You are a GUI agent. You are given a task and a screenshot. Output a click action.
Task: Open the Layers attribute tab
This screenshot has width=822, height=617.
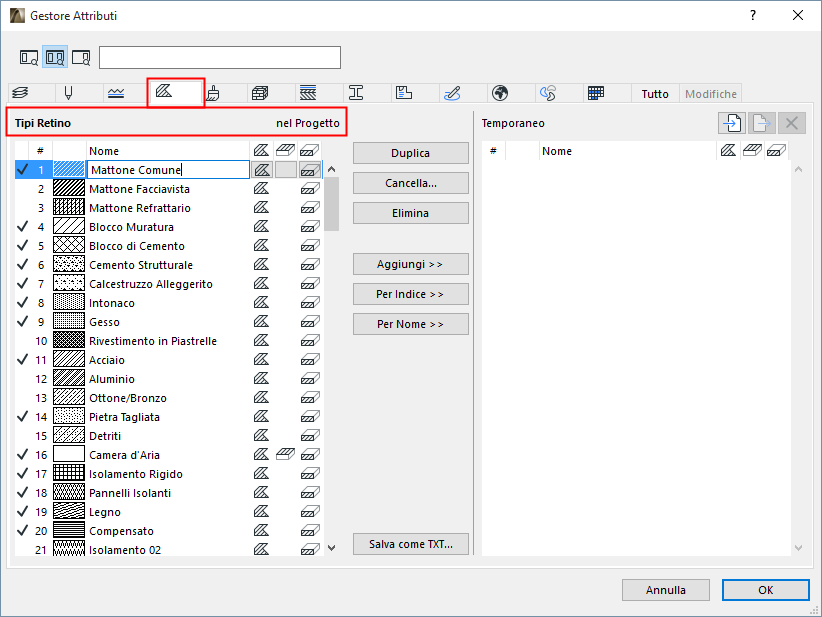20,93
